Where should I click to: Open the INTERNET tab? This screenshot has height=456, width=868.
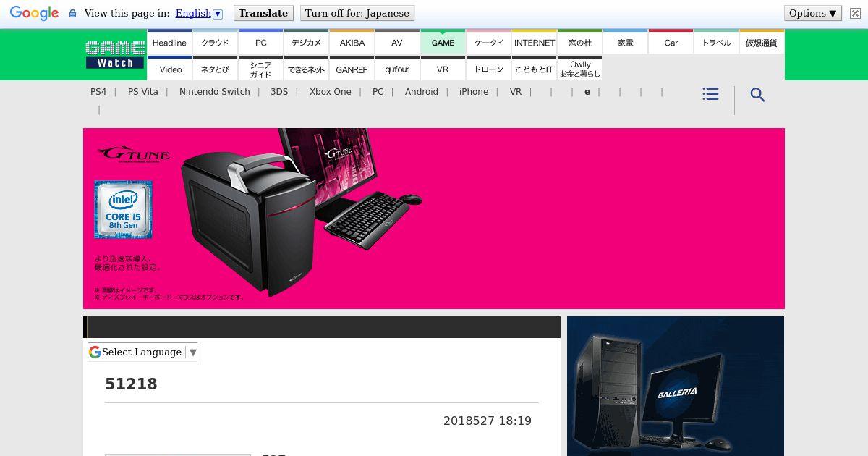tap(534, 43)
